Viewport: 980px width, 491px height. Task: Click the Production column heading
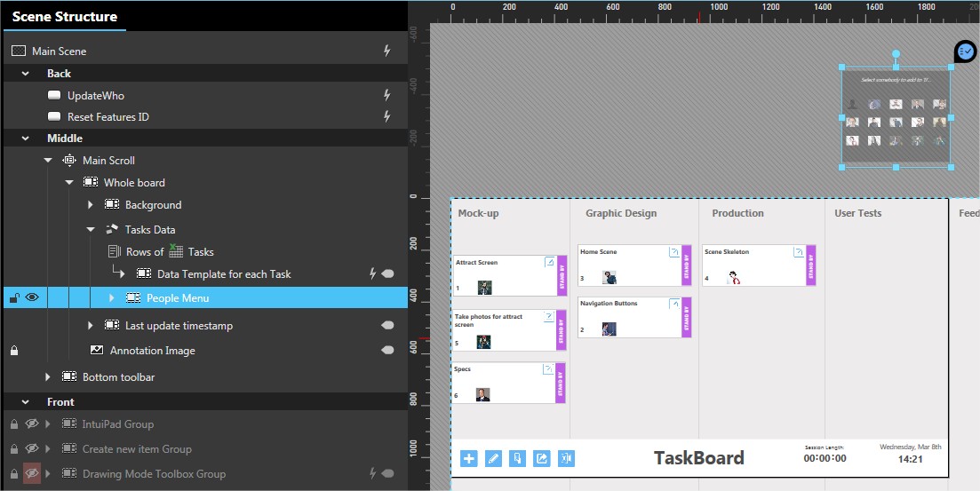[x=737, y=213]
